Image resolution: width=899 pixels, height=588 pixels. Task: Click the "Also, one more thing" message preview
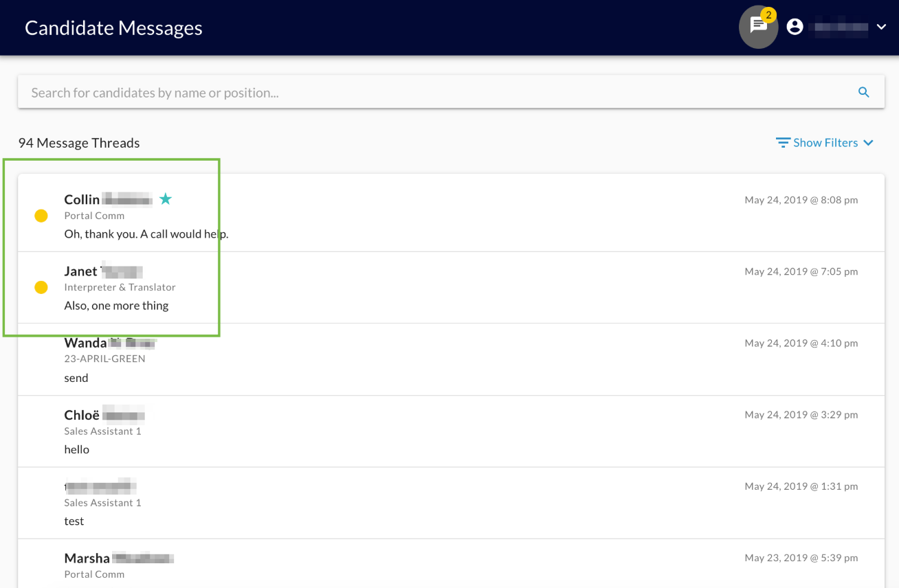pos(116,306)
